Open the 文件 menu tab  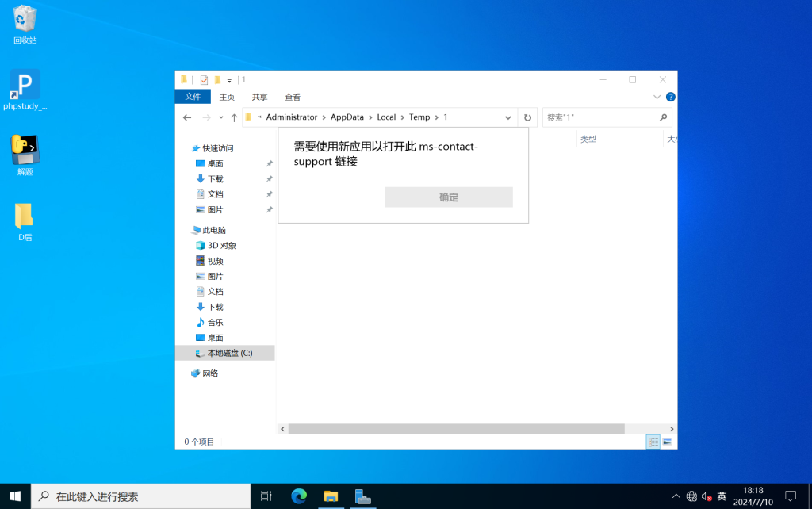point(193,97)
